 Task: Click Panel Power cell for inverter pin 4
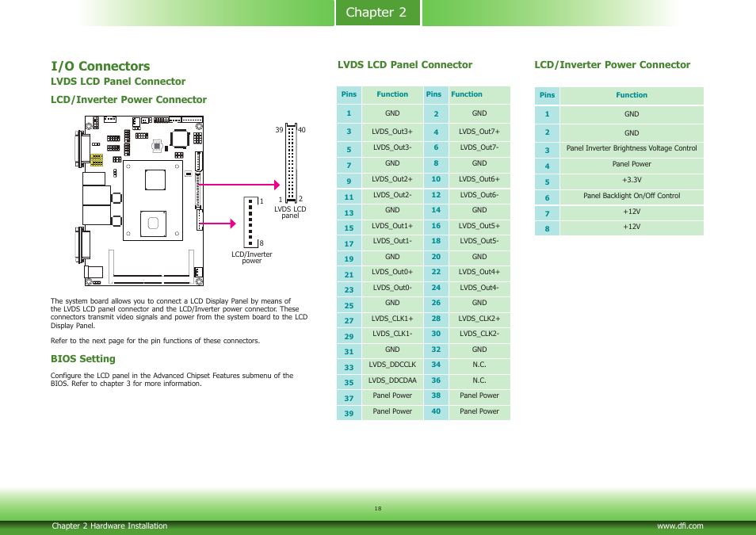click(632, 165)
